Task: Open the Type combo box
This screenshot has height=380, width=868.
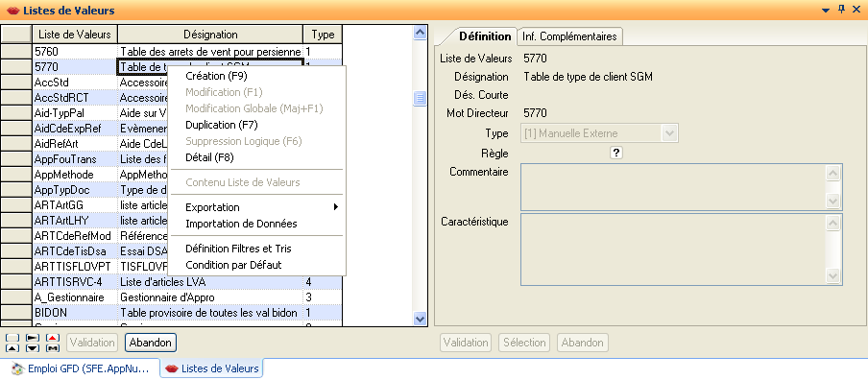Action: 599,133
